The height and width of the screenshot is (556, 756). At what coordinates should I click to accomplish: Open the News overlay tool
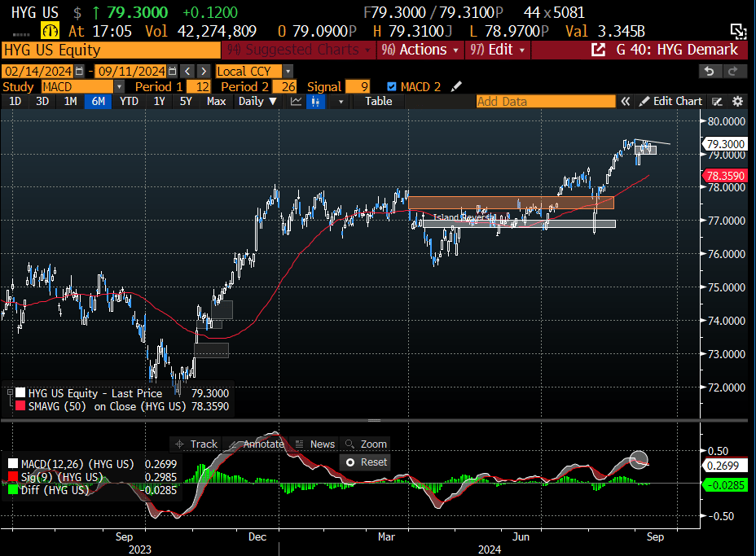(314, 444)
